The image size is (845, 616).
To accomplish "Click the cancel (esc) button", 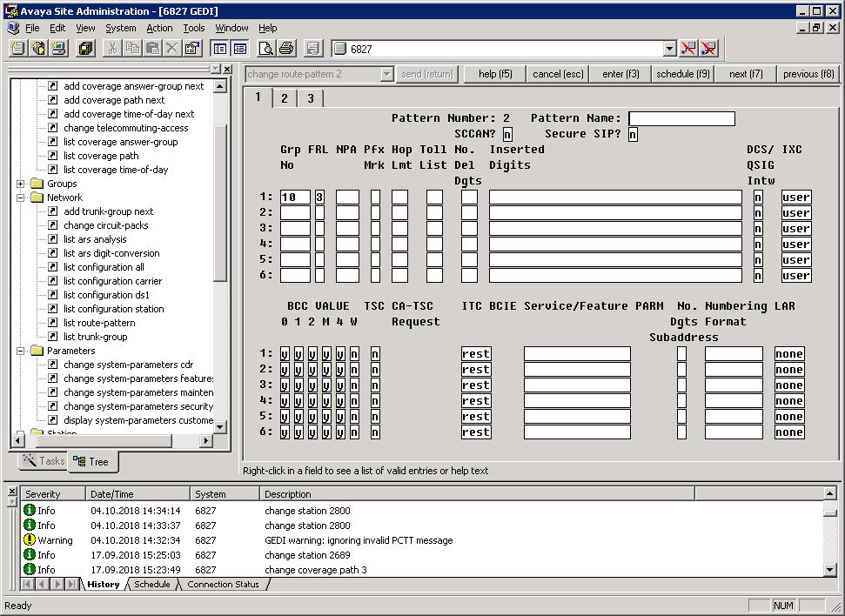I will pos(558,74).
